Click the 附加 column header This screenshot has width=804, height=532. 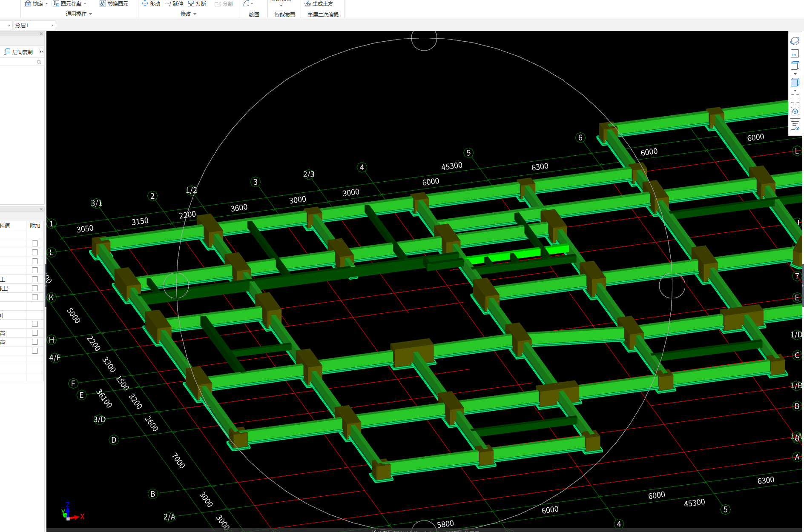point(35,226)
